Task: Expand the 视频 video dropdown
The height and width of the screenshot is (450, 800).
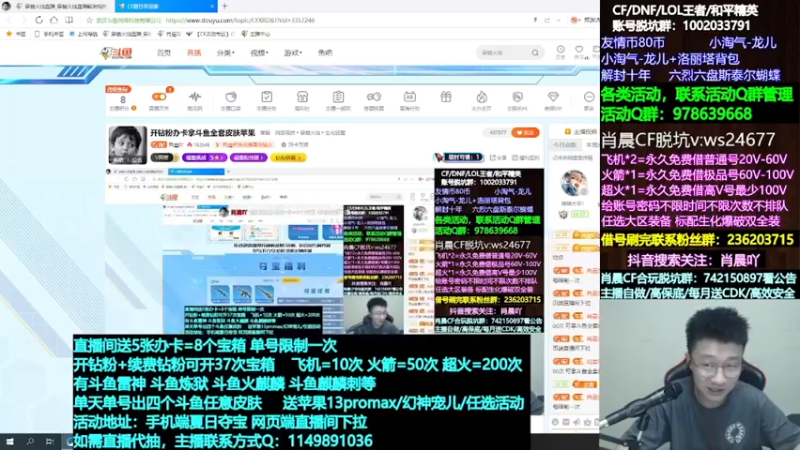Action: tap(259, 53)
